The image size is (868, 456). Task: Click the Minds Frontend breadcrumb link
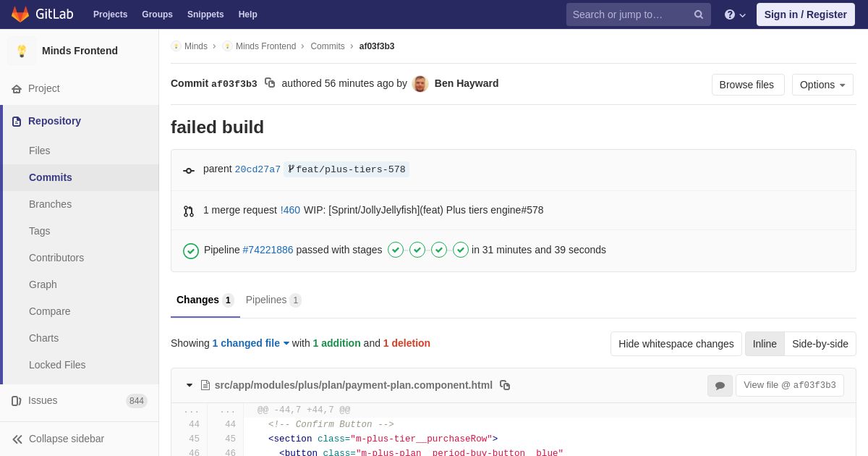point(259,46)
